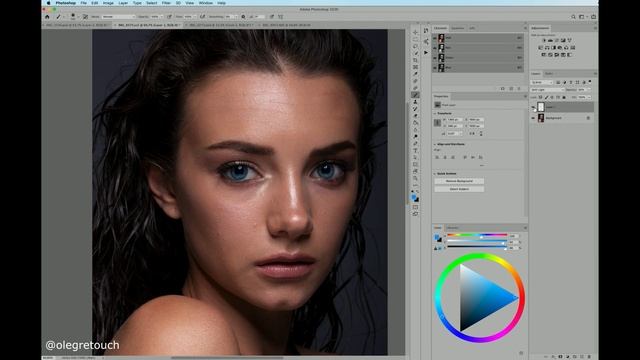
Task: Toggle lock transparent pixels in Layers
Action: (x=540, y=97)
